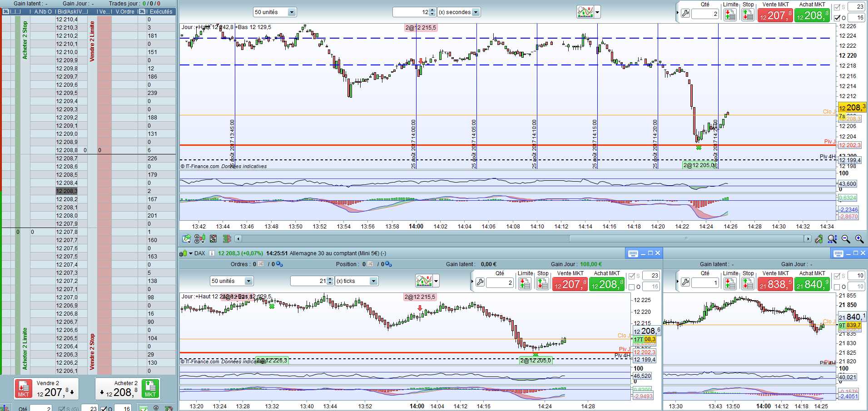The image size is (868, 411).
Task: Open the top chart's Stop order icon
Action: click(748, 15)
